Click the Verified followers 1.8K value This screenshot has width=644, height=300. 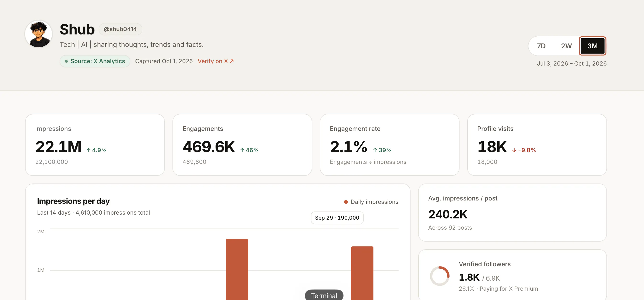(469, 277)
